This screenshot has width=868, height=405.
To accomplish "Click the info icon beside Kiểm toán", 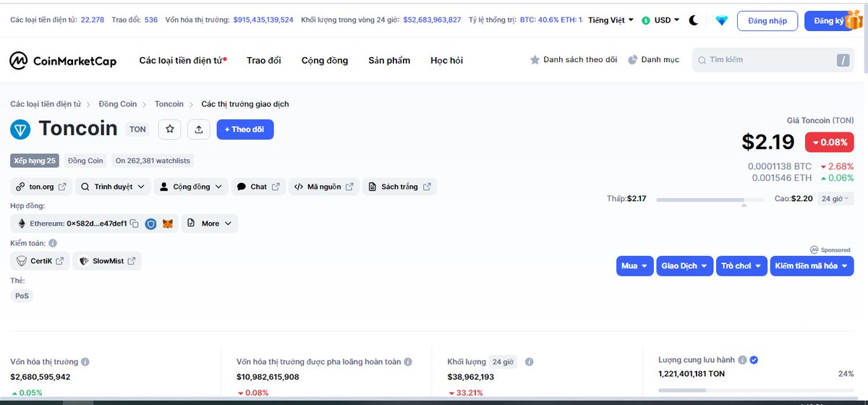I will point(53,244).
